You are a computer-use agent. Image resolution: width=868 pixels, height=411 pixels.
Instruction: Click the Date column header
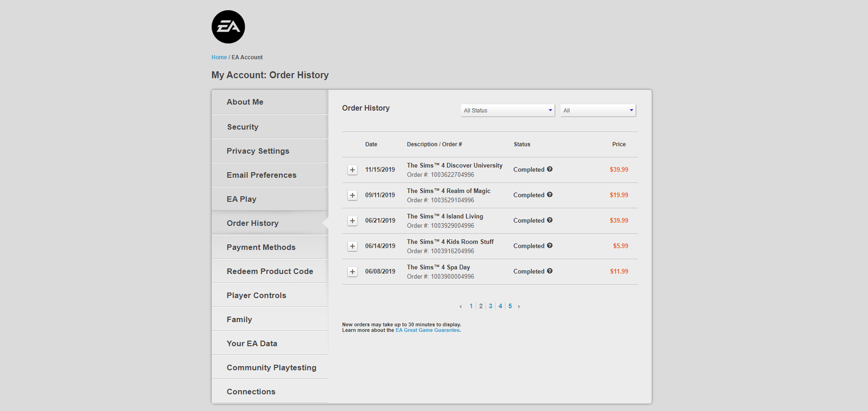pos(371,144)
